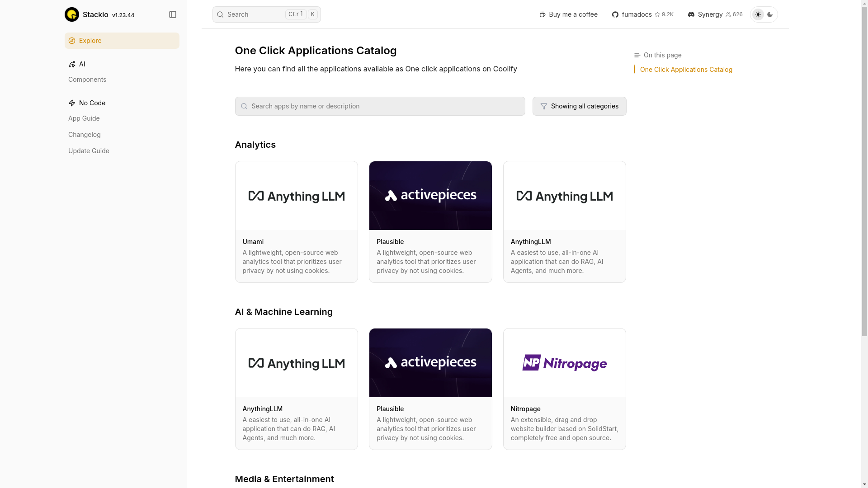Click the Buy me a coffee link
Screen dimensions: 868x488
568,14
